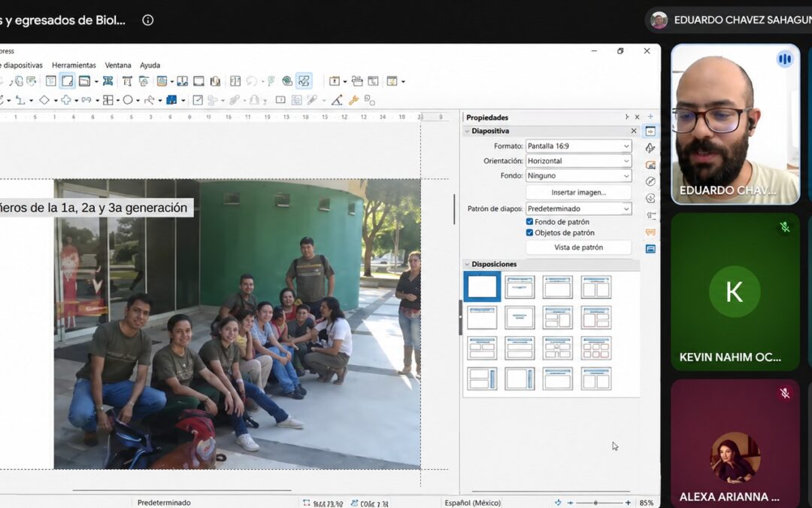Open the Properties deck in the sidebar

click(650, 132)
